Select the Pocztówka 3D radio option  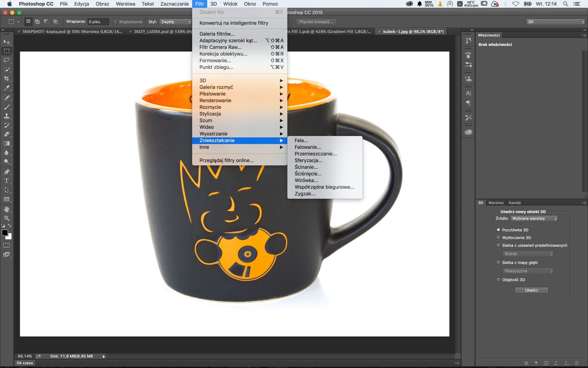click(x=498, y=230)
